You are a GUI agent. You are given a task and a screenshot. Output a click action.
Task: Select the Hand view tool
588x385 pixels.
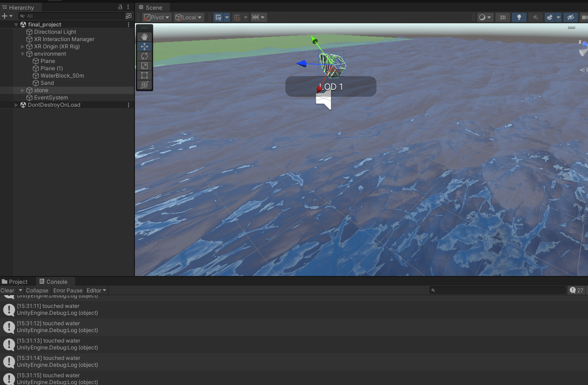click(x=144, y=36)
